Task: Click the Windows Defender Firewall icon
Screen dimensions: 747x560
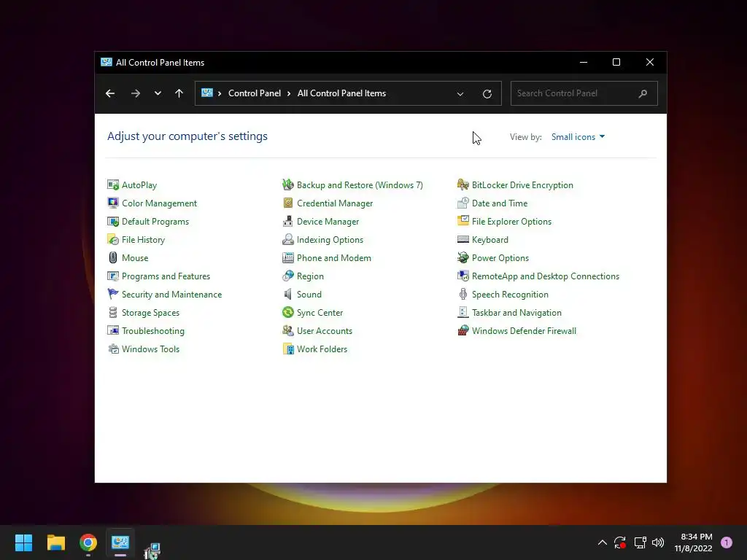Action: click(x=462, y=330)
